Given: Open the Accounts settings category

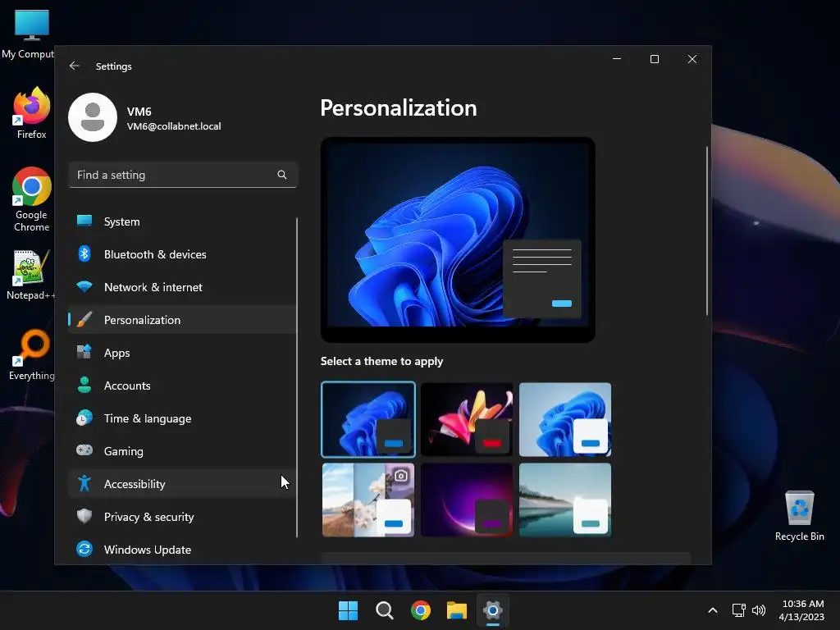Looking at the screenshot, I should 182,386.
